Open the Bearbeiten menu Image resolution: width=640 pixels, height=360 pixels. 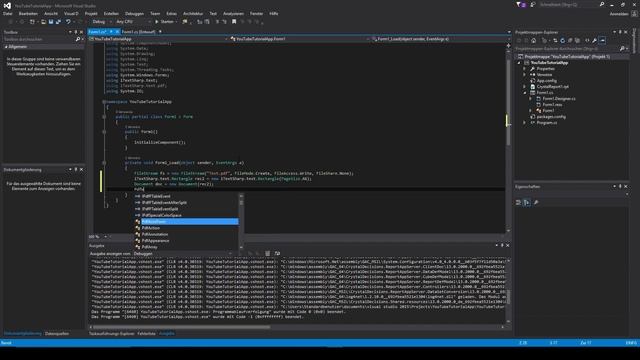pos(28,13)
